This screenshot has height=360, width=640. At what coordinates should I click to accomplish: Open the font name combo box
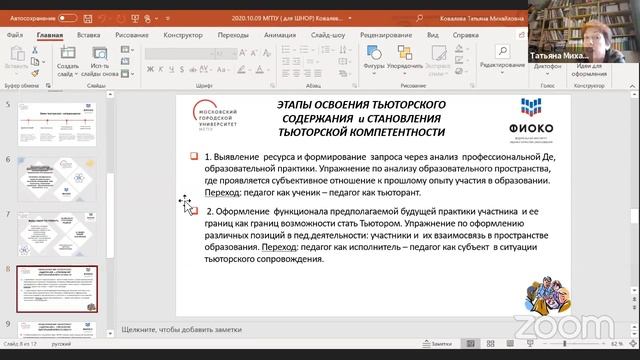coord(180,53)
